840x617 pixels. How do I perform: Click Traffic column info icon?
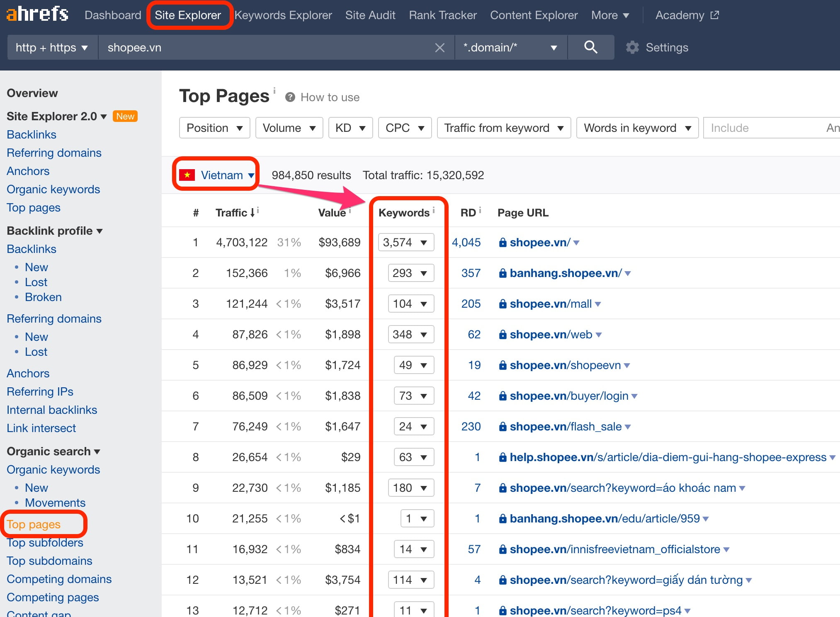point(258,210)
